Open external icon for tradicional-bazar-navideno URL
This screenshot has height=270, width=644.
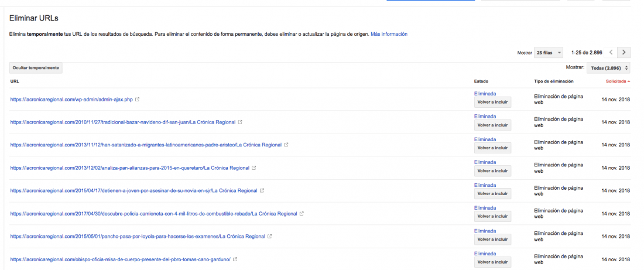click(x=240, y=122)
